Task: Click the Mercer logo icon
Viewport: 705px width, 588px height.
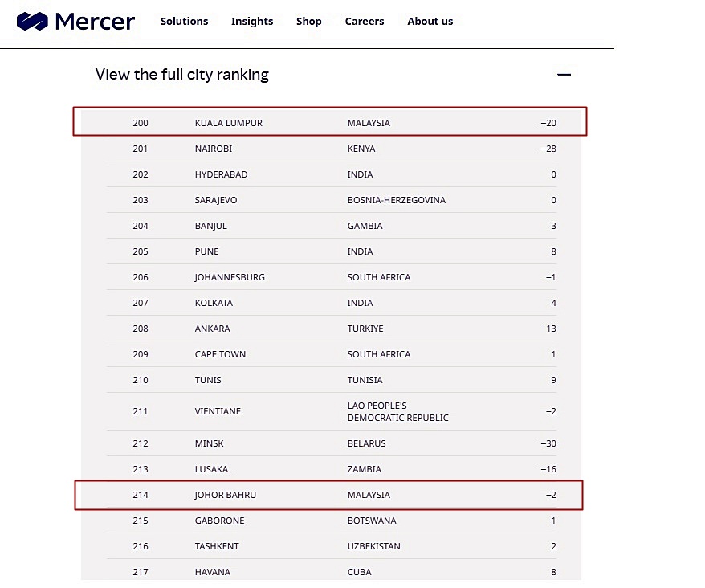Action: (32, 21)
